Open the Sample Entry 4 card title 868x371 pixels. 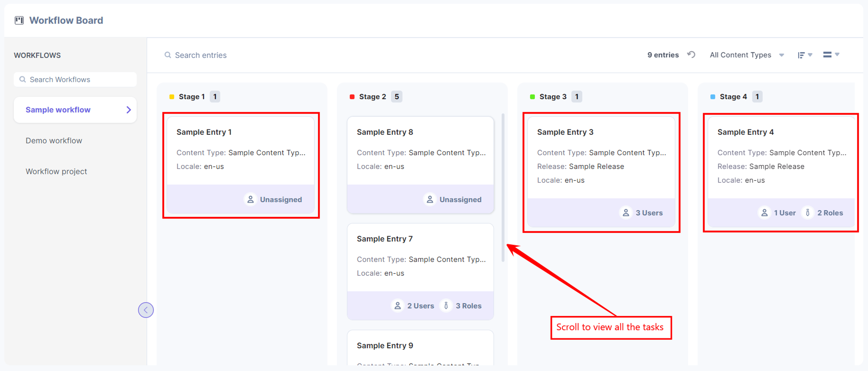[x=745, y=132]
